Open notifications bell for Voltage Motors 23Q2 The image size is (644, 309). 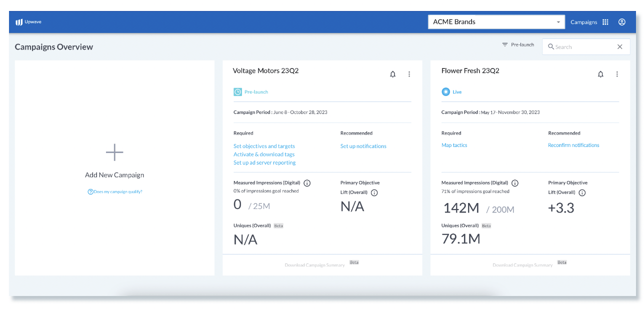[393, 74]
